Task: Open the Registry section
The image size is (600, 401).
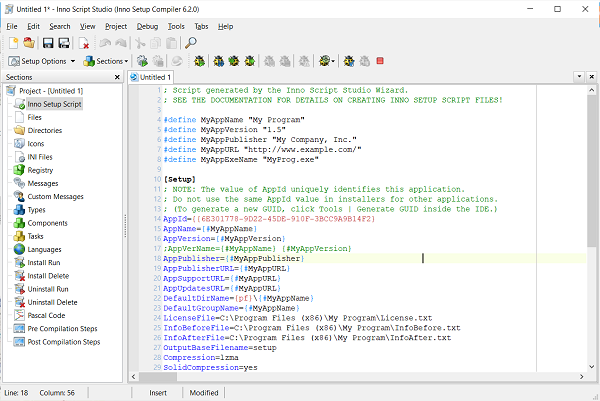Action: click(40, 170)
